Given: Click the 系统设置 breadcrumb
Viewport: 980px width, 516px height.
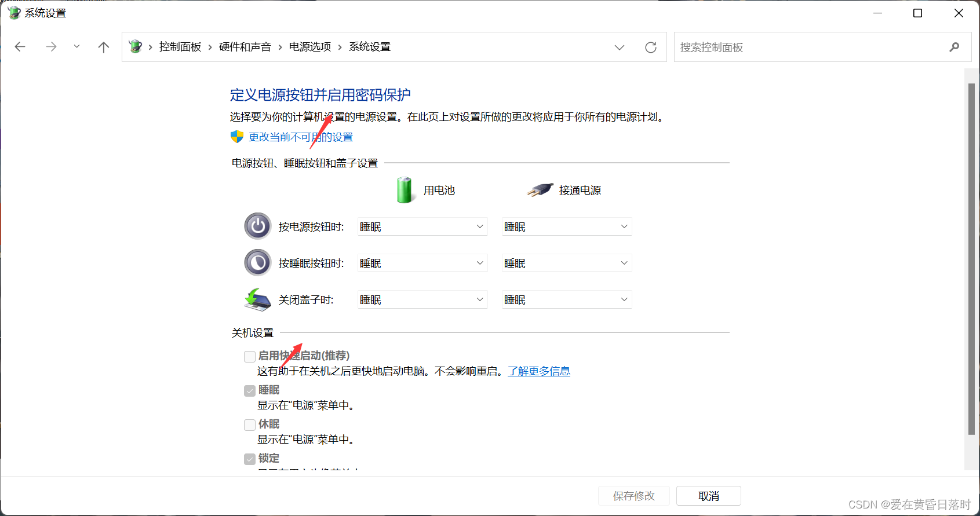Looking at the screenshot, I should (370, 47).
